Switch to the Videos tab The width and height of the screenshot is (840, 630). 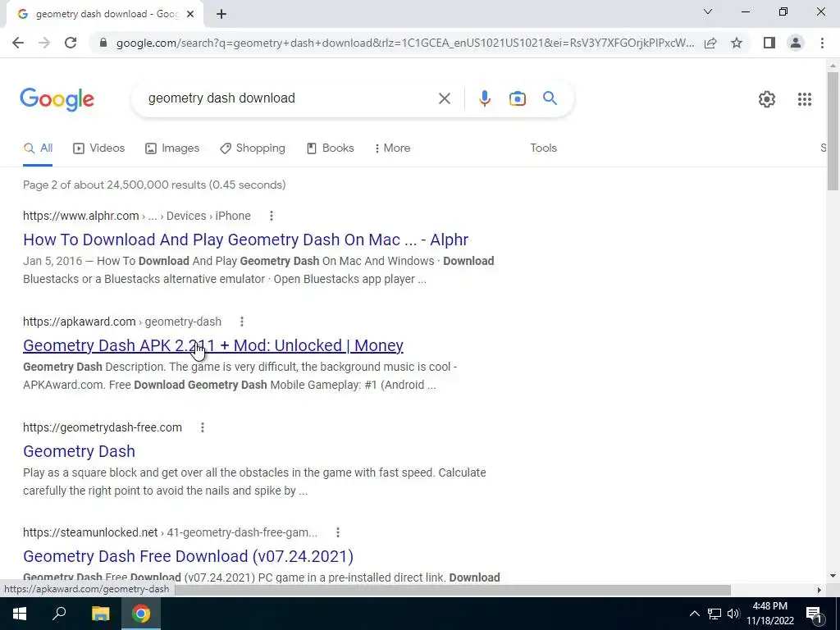98,148
